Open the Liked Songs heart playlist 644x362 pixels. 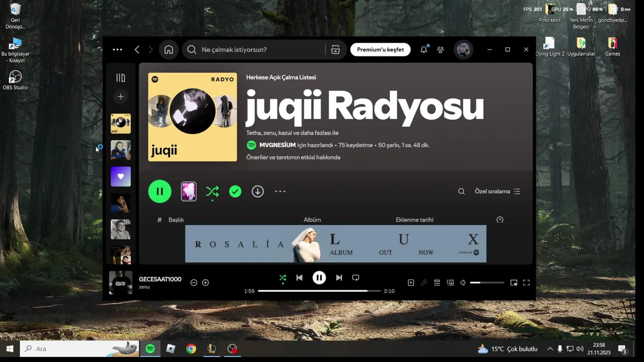[121, 176]
